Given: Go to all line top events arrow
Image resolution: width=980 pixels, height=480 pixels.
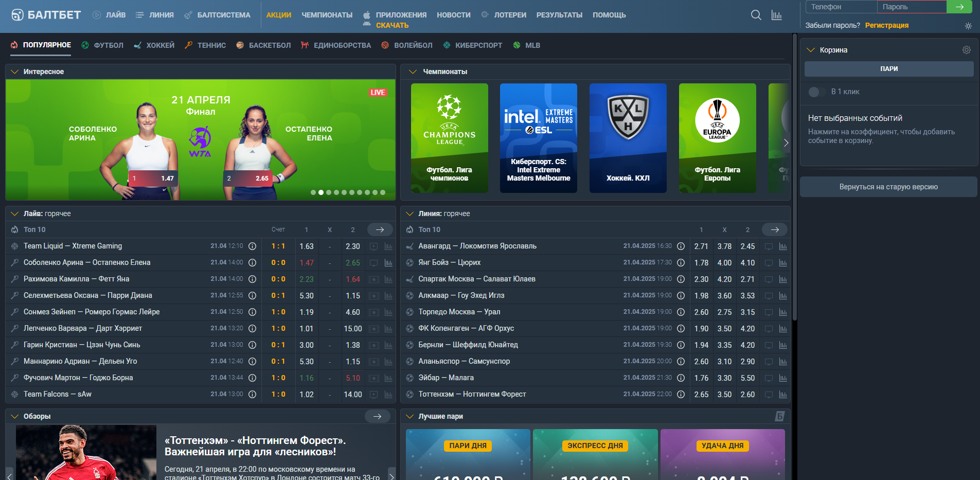Looking at the screenshot, I should pyautogui.click(x=775, y=229).
